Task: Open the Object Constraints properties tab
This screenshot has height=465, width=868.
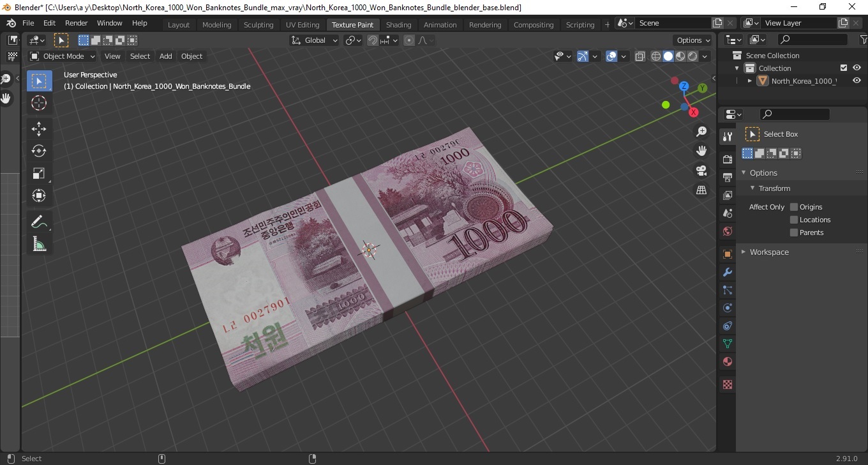Action: (727, 326)
